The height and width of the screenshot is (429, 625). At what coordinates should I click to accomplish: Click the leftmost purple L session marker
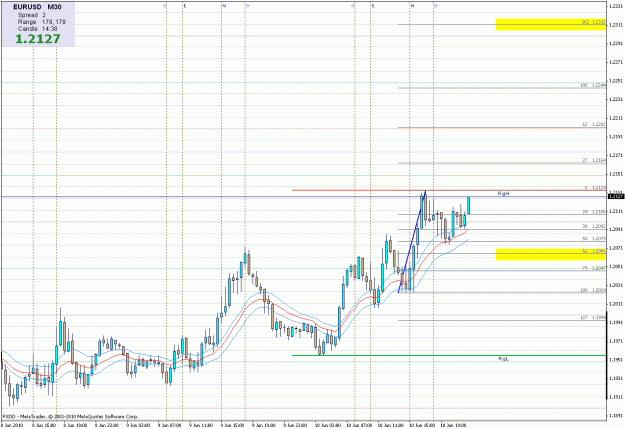pos(185,6)
